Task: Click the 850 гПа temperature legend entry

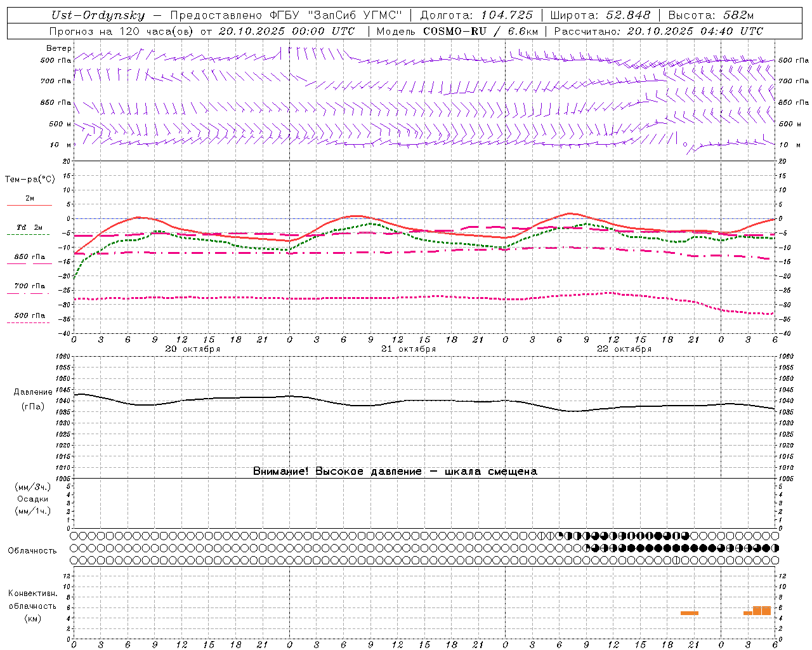Action: point(29,257)
